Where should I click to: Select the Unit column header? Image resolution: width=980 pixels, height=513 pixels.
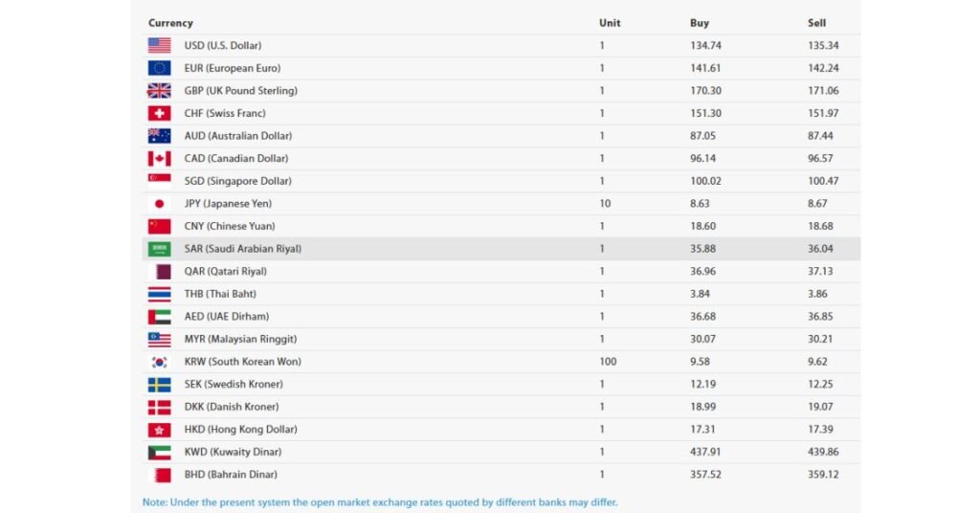pyautogui.click(x=610, y=23)
